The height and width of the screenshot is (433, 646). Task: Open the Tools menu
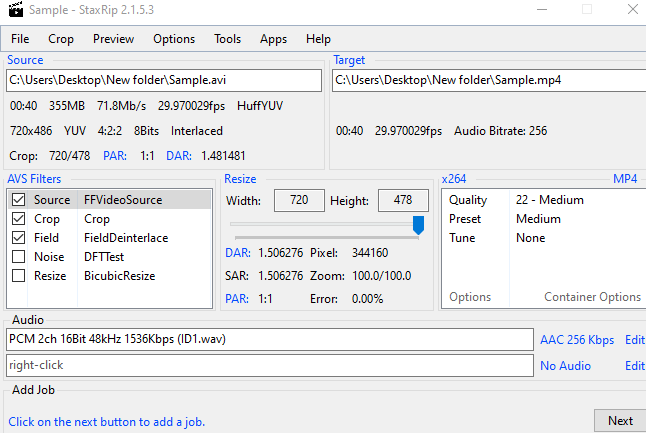pos(227,39)
